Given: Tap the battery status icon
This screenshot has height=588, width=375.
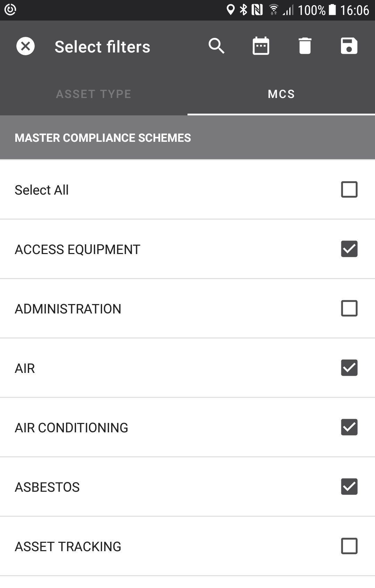Looking at the screenshot, I should (332, 10).
